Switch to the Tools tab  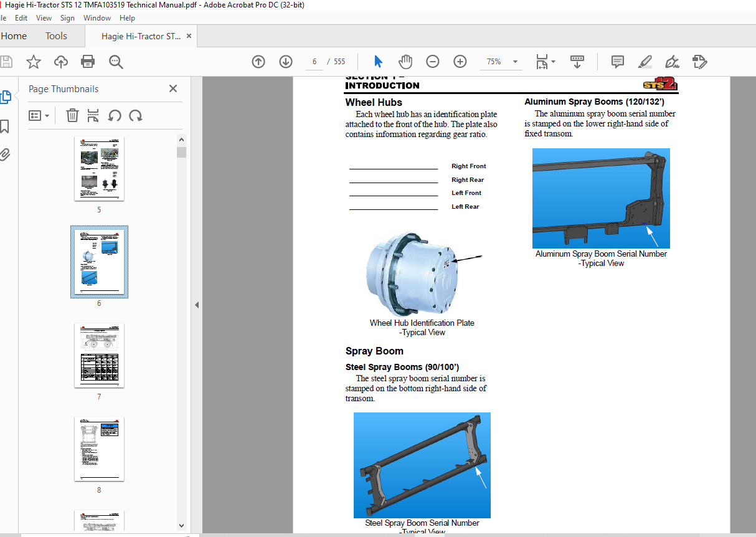(56, 36)
